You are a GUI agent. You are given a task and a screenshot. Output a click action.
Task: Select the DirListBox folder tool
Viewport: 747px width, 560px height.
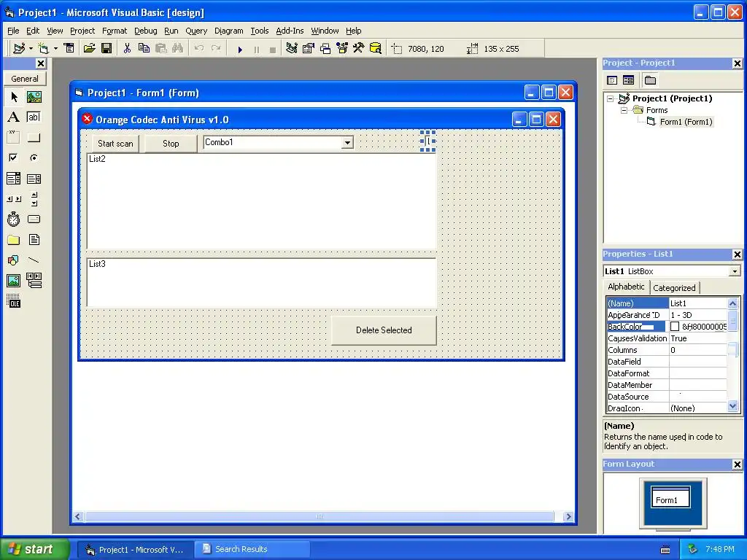click(x=14, y=239)
